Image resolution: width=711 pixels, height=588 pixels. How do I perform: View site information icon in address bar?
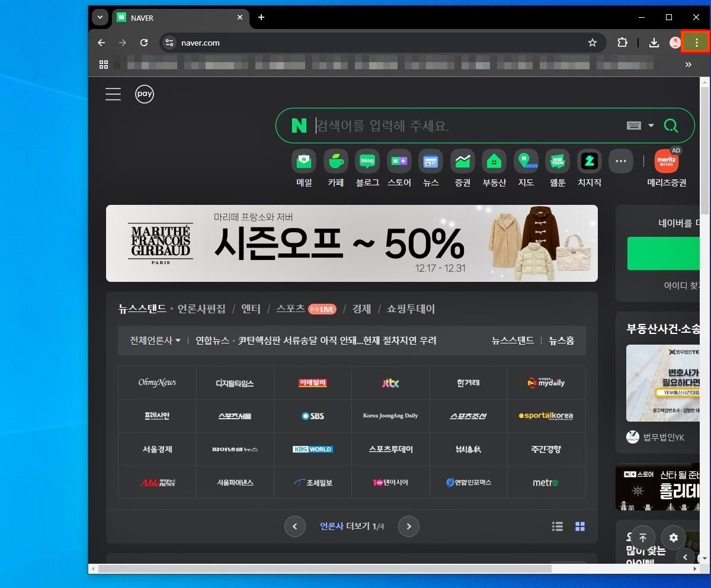(x=170, y=43)
